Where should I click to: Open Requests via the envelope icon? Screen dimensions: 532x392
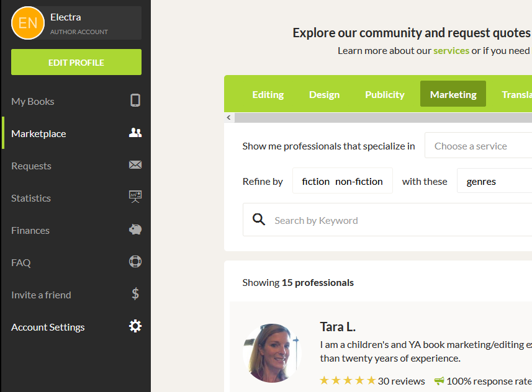(x=135, y=165)
